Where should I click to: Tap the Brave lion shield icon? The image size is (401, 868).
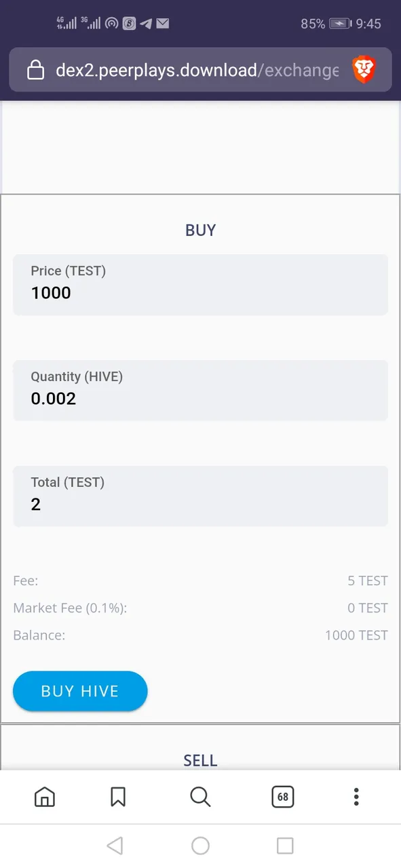(x=364, y=70)
